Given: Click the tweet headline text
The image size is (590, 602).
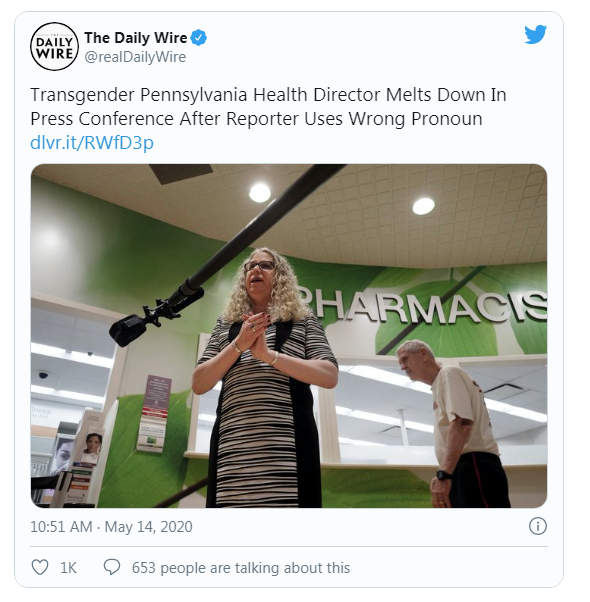Looking at the screenshot, I should click(x=268, y=106).
